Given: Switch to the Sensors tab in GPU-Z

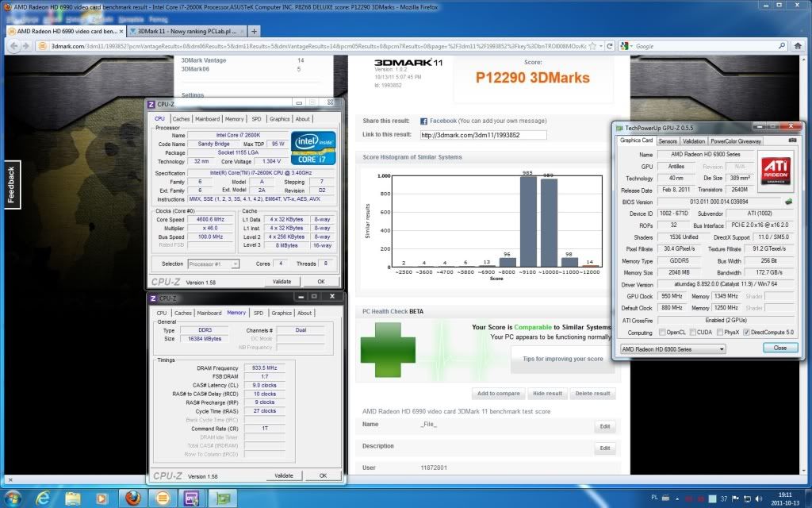Looking at the screenshot, I should click(668, 141).
